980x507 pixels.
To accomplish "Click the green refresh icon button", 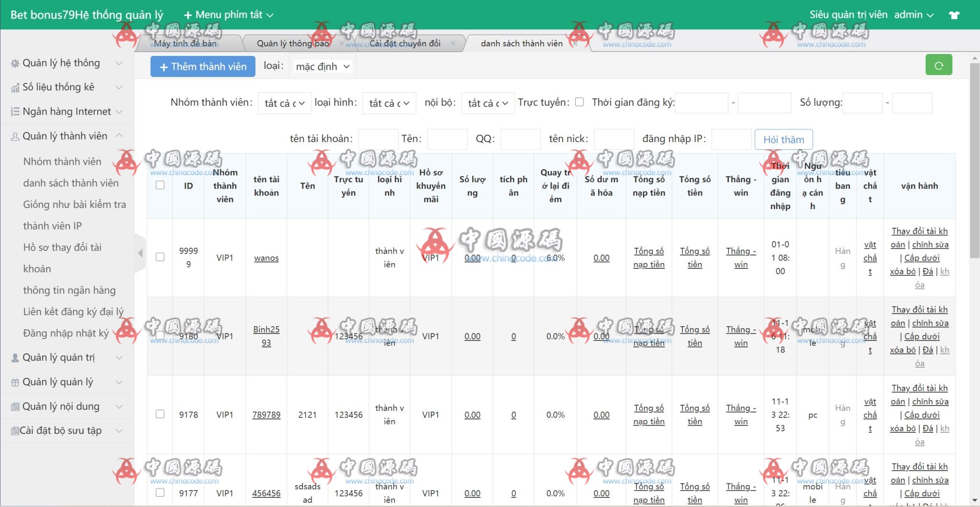I will [x=938, y=66].
